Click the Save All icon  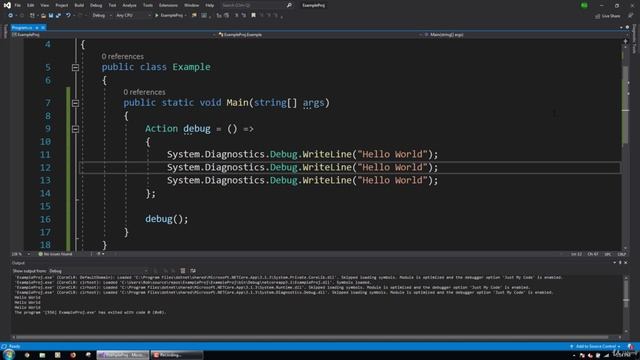(x=58, y=16)
